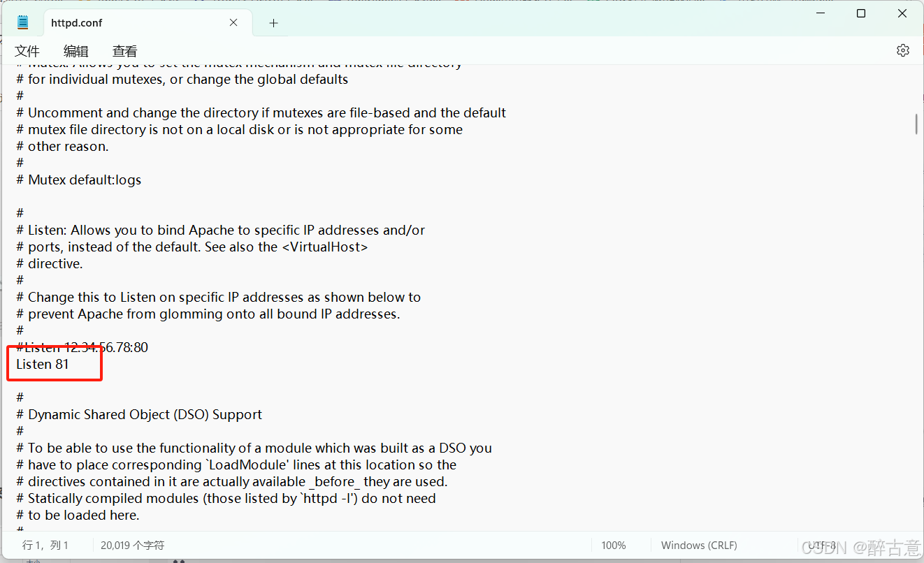
Task: Click the '# Mutex default:logs' line
Action: tap(79, 180)
